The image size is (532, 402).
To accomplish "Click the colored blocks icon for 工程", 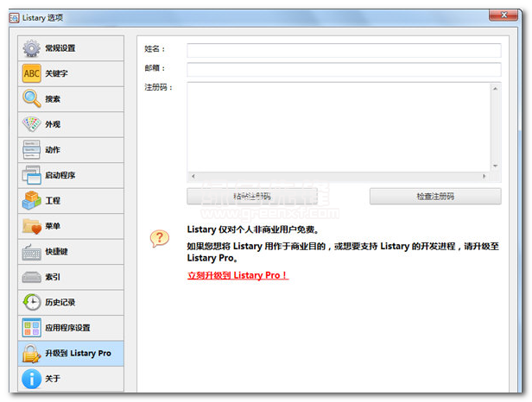I will point(32,200).
